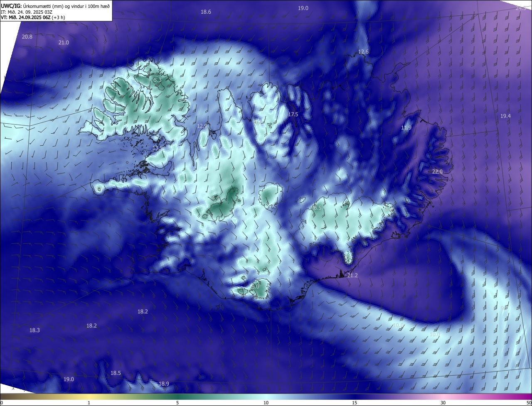
Task: Click the 5.3 value label
Action: pyautogui.click(x=157, y=80)
